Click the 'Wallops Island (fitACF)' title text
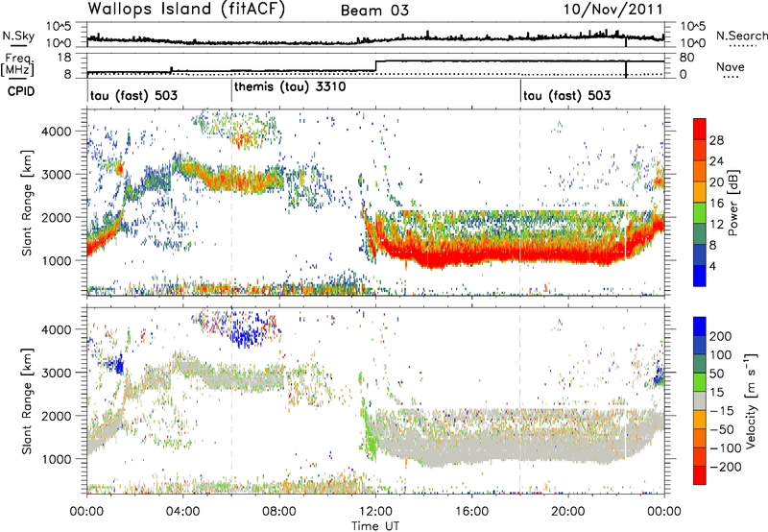Screen dimensions: 768x532 click(186, 10)
